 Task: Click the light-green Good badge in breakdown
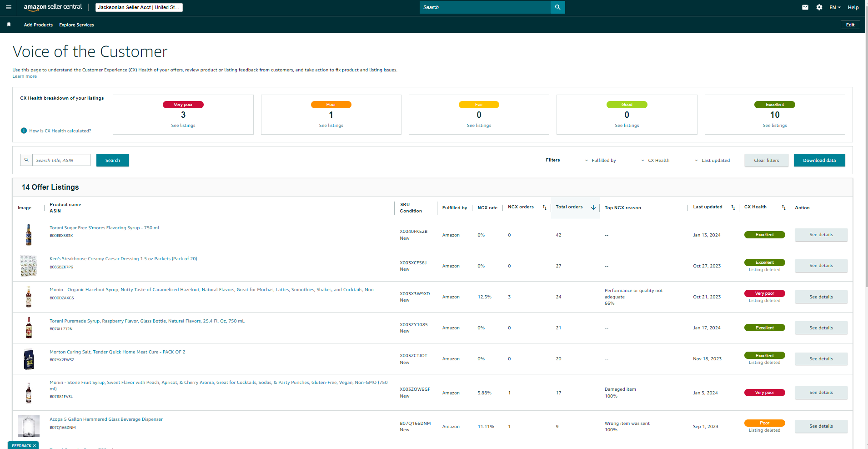click(x=627, y=105)
